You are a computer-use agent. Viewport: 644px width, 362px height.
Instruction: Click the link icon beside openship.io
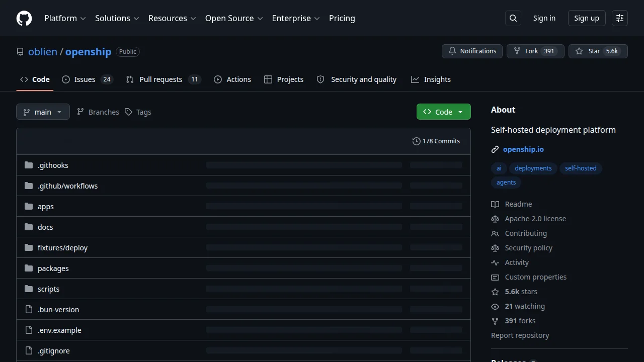pos(495,149)
